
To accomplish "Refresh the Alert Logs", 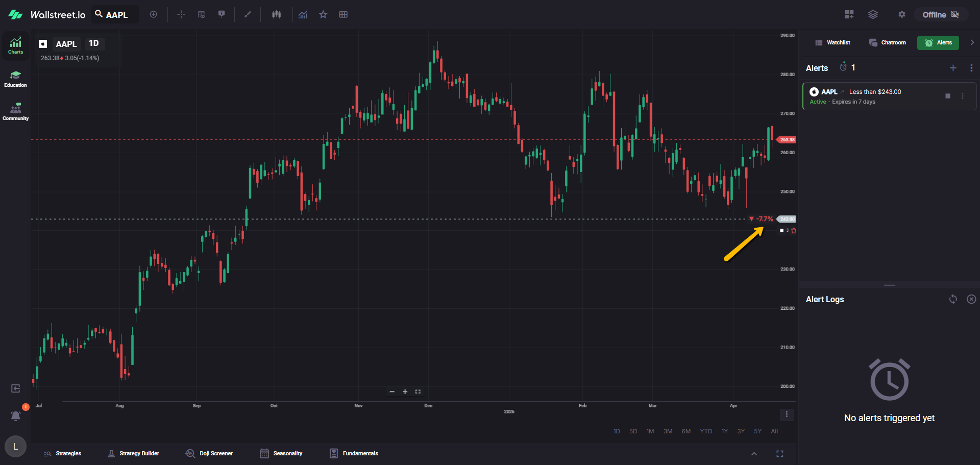I will click(x=953, y=300).
